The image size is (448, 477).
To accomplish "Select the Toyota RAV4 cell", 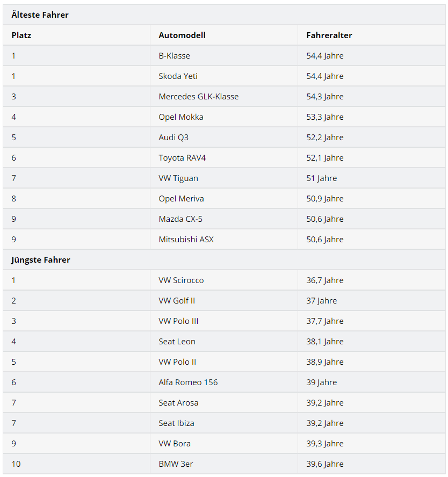I will [183, 158].
